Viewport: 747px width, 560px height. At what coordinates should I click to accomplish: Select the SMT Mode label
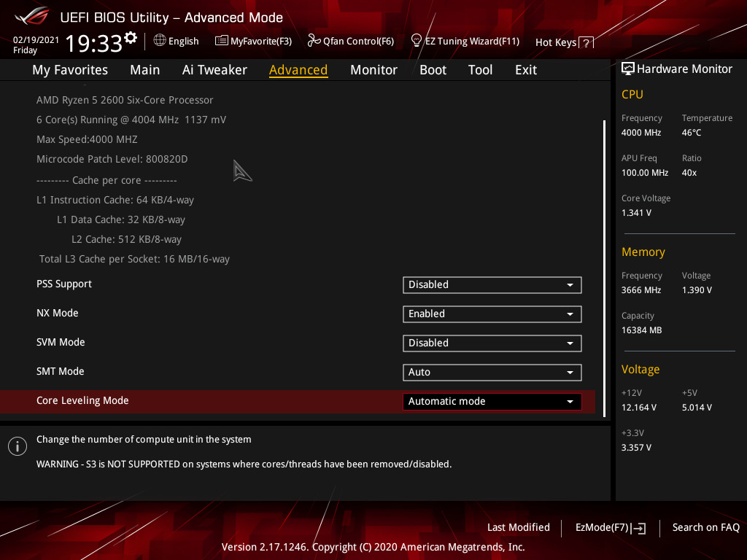click(60, 371)
